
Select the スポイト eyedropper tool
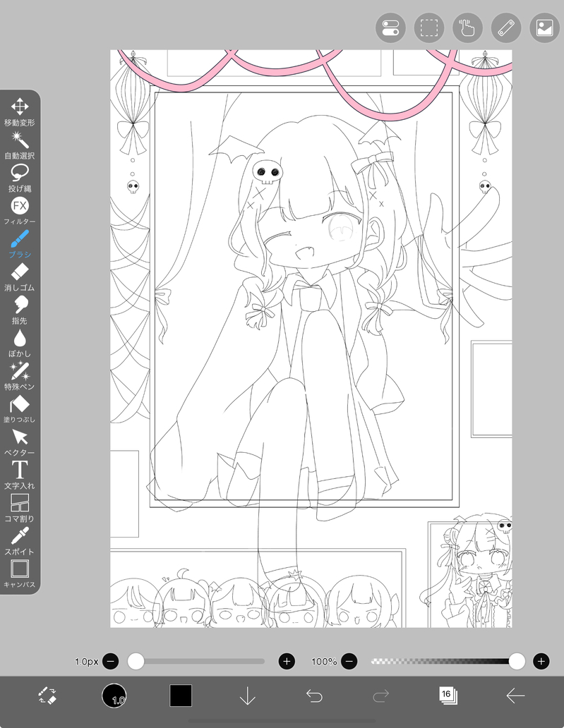[20, 541]
